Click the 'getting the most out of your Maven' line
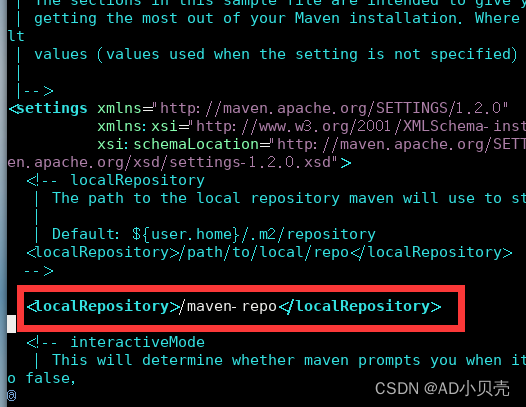 click(277, 18)
